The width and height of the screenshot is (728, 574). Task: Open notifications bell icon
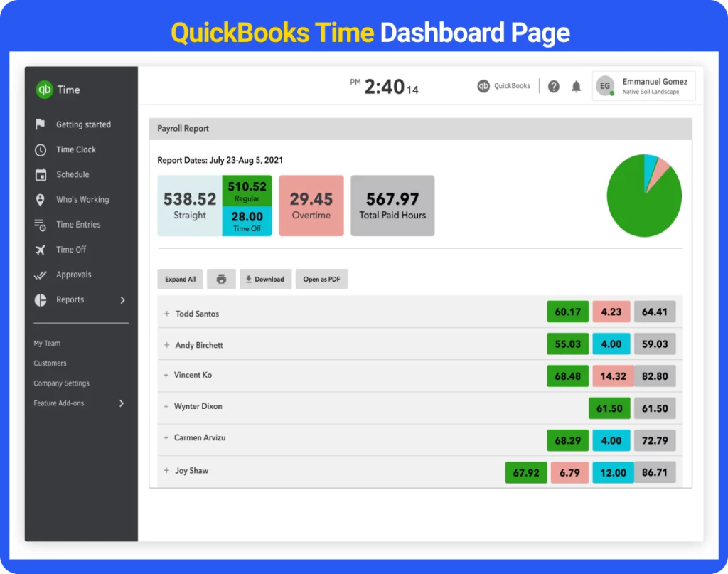coord(576,86)
